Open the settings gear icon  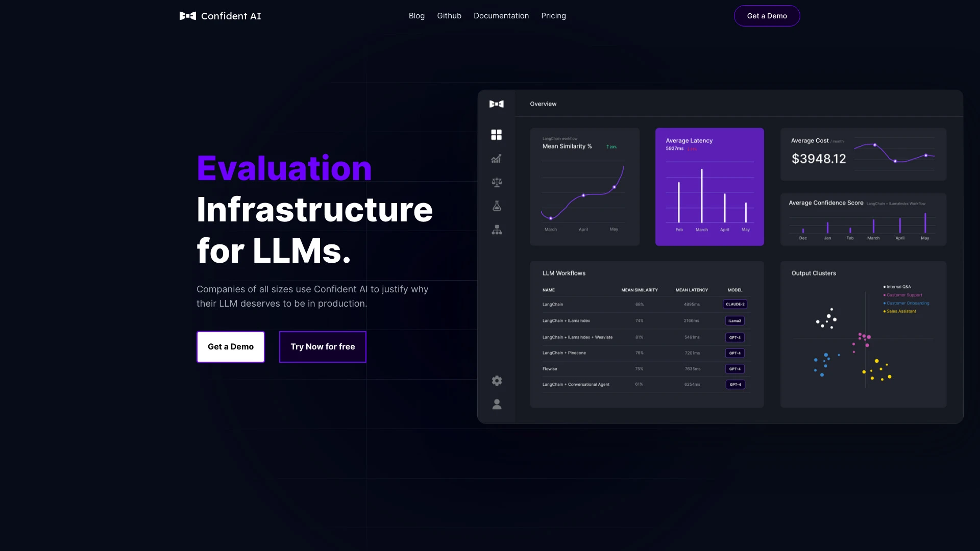tap(497, 381)
